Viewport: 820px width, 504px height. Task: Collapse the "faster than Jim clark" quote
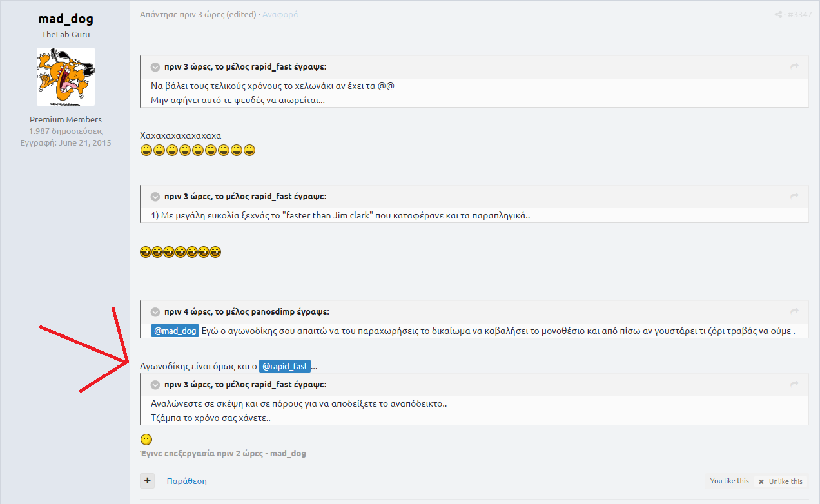click(155, 197)
